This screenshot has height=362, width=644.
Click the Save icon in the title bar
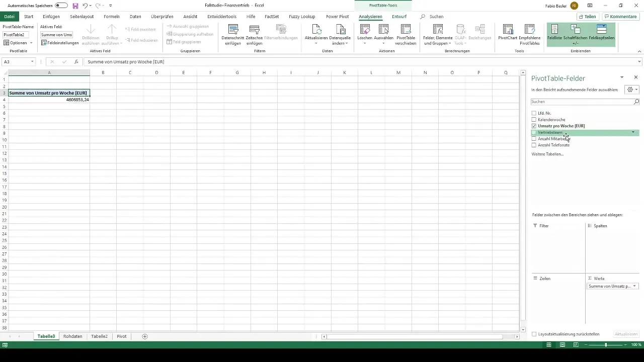[x=75, y=6]
